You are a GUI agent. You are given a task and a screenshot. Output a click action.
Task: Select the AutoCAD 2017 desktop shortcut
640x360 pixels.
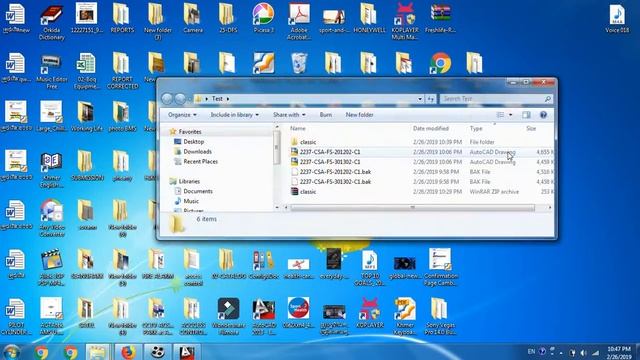coord(264,316)
